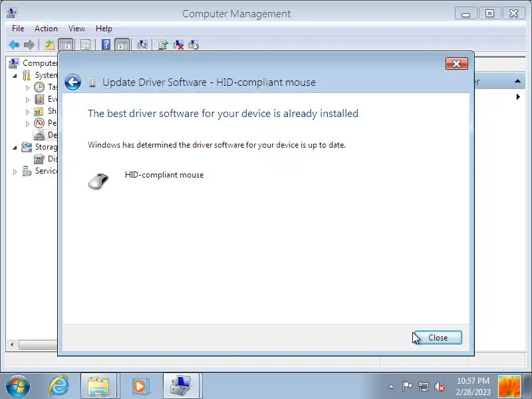Click Update Driver Software toolbar icon

pos(163,45)
